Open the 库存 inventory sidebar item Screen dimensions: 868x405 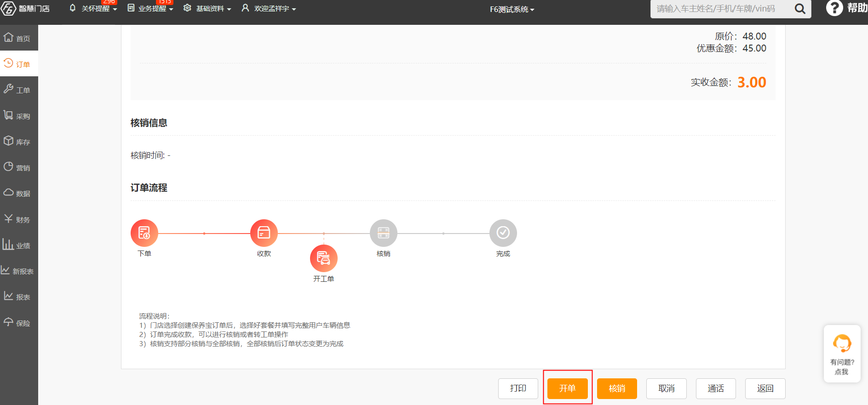pos(19,142)
